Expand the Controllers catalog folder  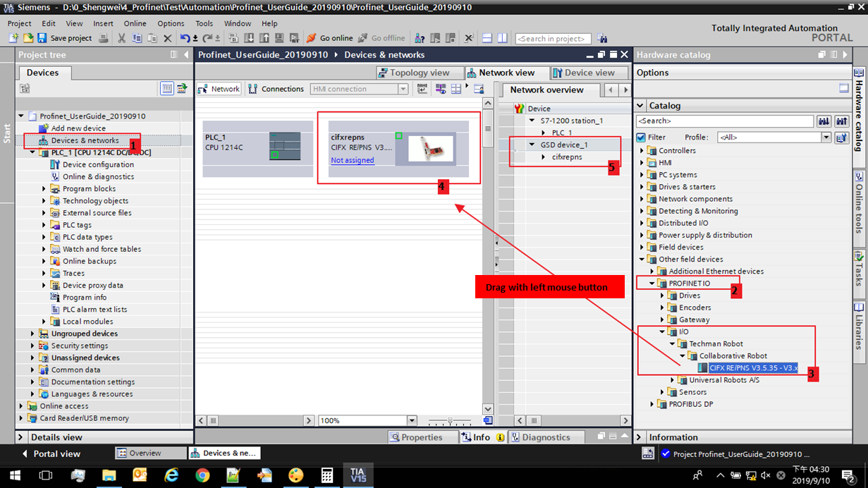coord(642,151)
